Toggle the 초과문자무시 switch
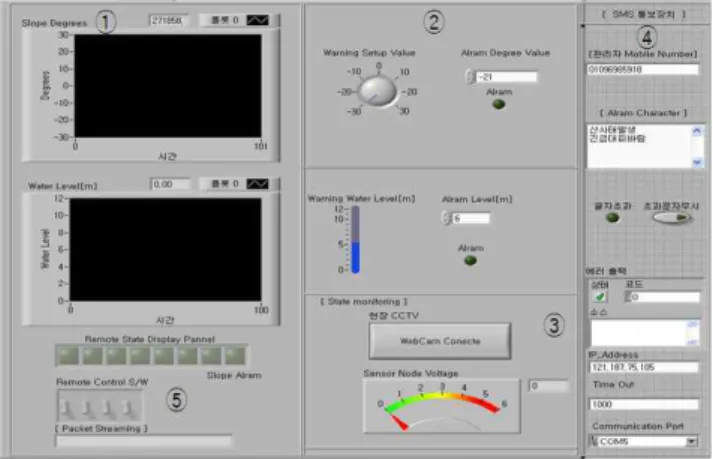Image resolution: width=713 pixels, height=459 pixels. [x=673, y=218]
